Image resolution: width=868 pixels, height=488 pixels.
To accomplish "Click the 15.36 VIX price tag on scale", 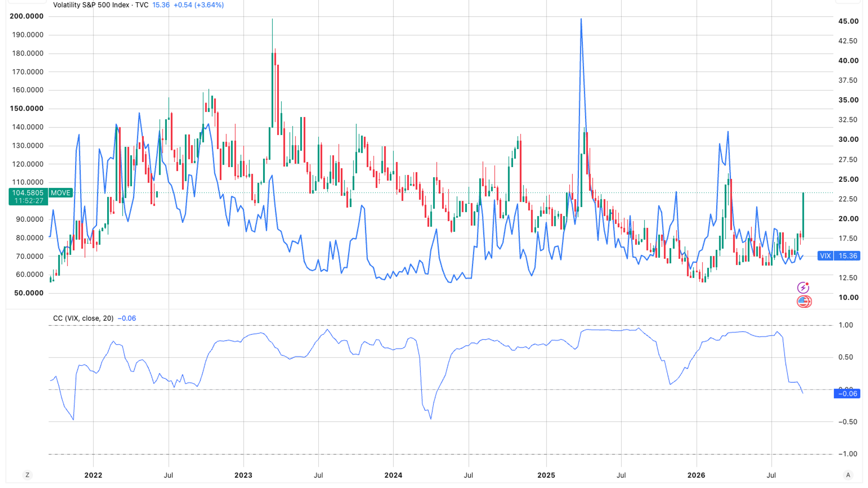I will pyautogui.click(x=848, y=256).
